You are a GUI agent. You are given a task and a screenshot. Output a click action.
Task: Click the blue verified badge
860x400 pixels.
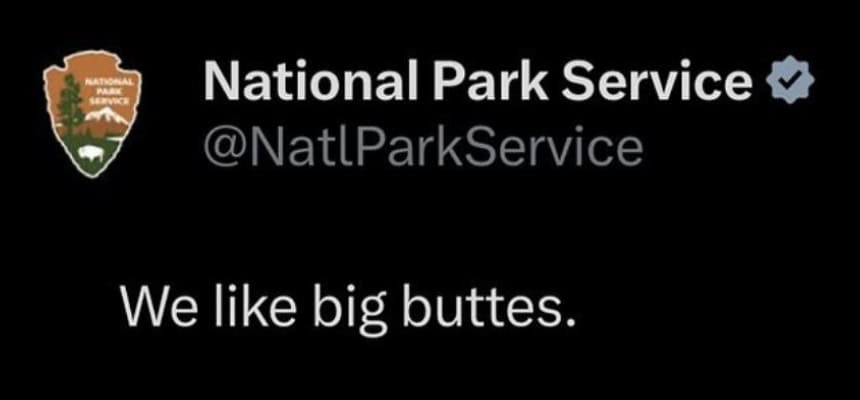789,80
